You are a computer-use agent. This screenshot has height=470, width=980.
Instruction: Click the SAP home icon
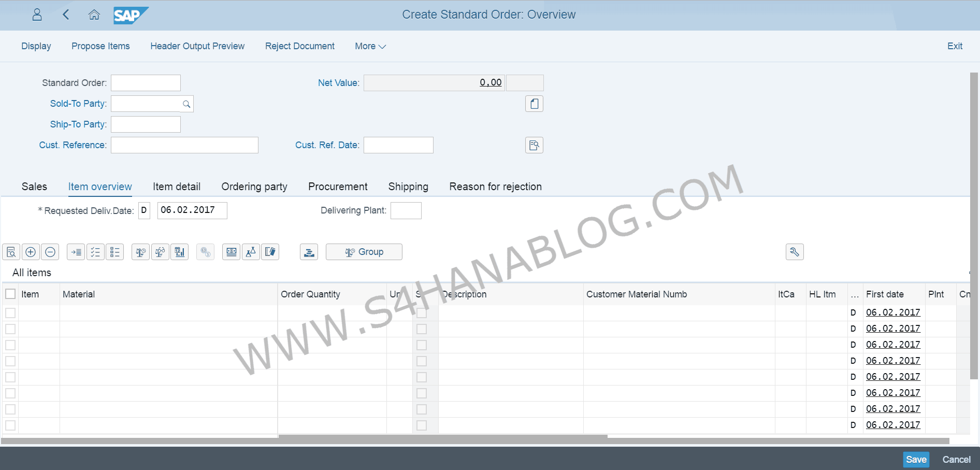(x=94, y=15)
